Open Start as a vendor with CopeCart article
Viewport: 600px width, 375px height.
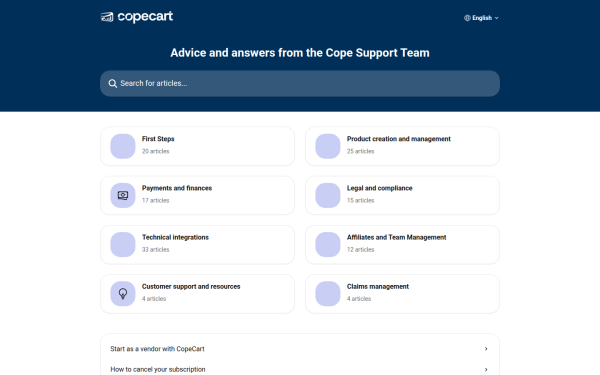[x=300, y=349]
